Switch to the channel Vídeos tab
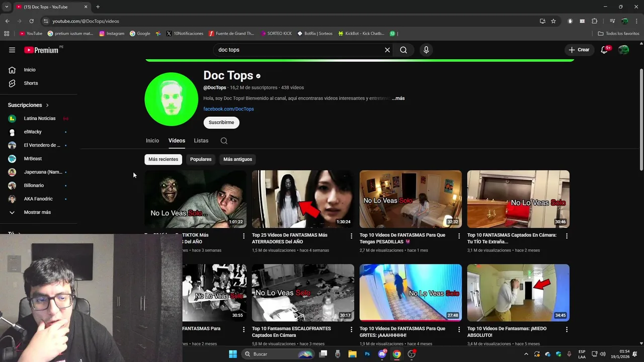 tap(177, 141)
